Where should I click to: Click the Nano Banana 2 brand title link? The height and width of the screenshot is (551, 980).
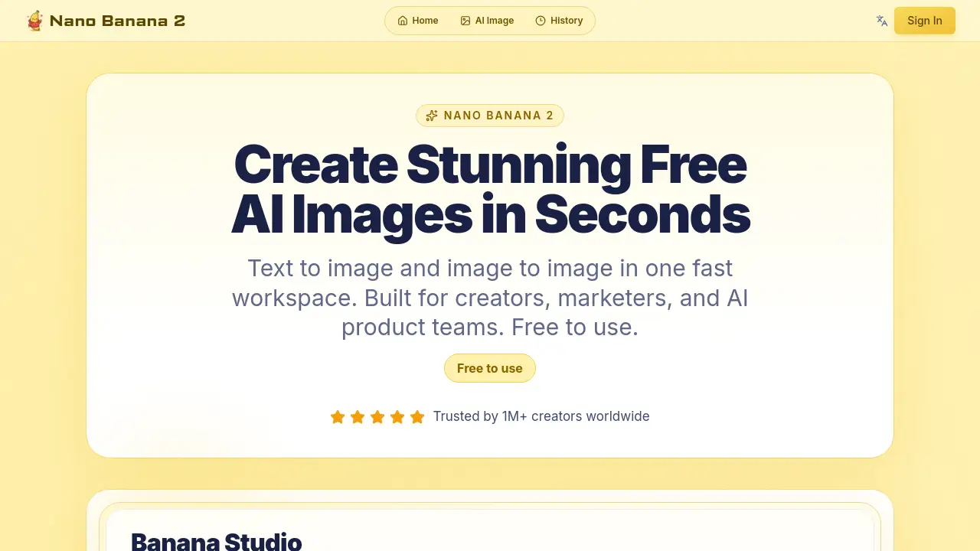[x=117, y=21]
